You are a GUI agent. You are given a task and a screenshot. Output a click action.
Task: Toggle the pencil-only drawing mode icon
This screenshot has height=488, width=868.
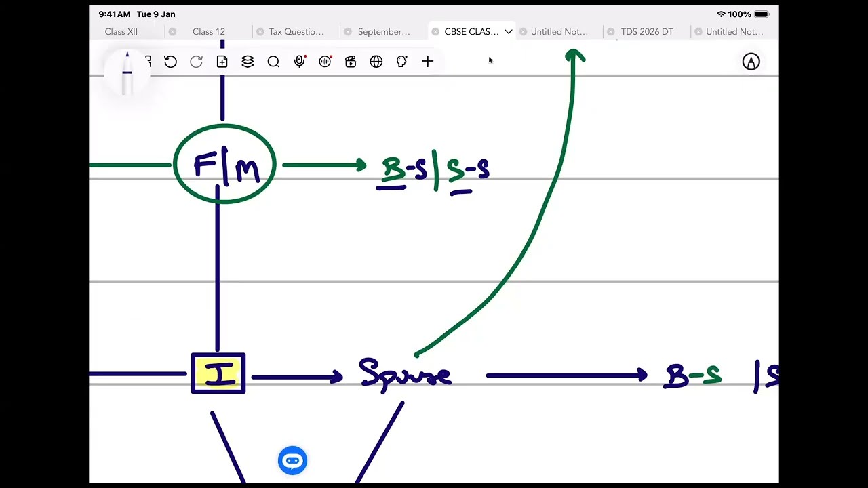click(x=751, y=62)
